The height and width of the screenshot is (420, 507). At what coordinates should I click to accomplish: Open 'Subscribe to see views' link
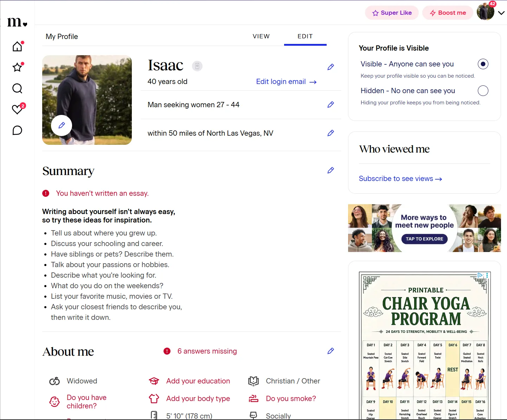[x=400, y=179]
